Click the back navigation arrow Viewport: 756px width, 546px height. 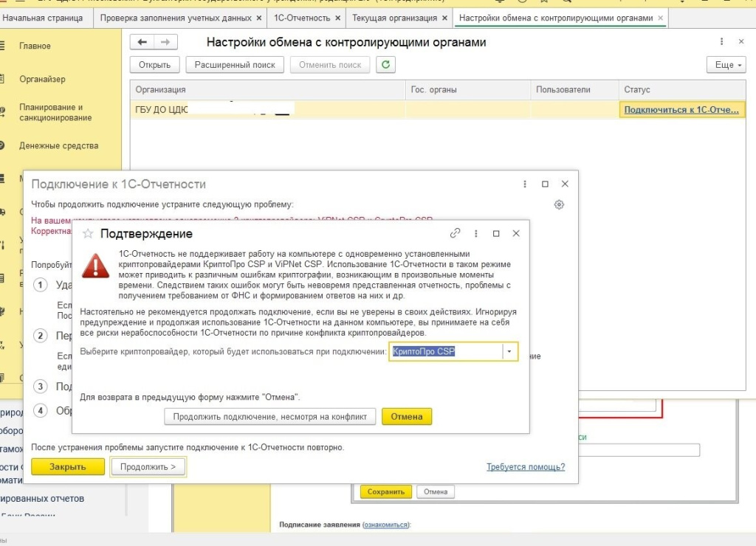[x=142, y=43]
